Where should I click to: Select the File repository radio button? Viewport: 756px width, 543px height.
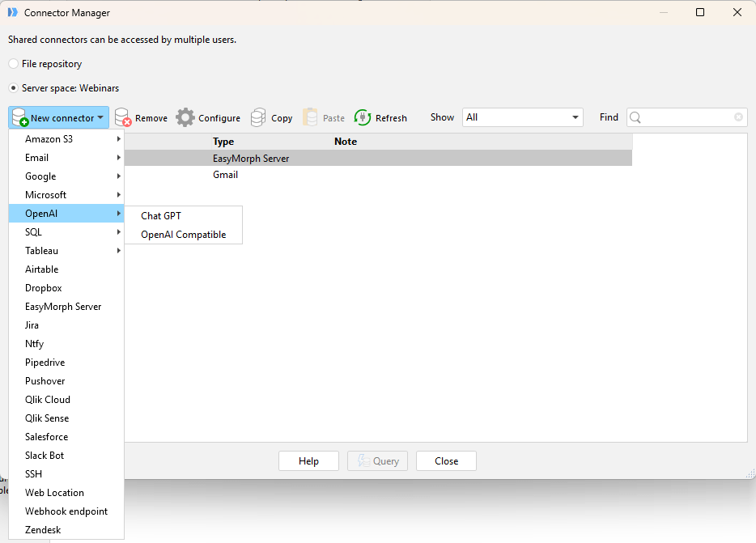[14, 64]
